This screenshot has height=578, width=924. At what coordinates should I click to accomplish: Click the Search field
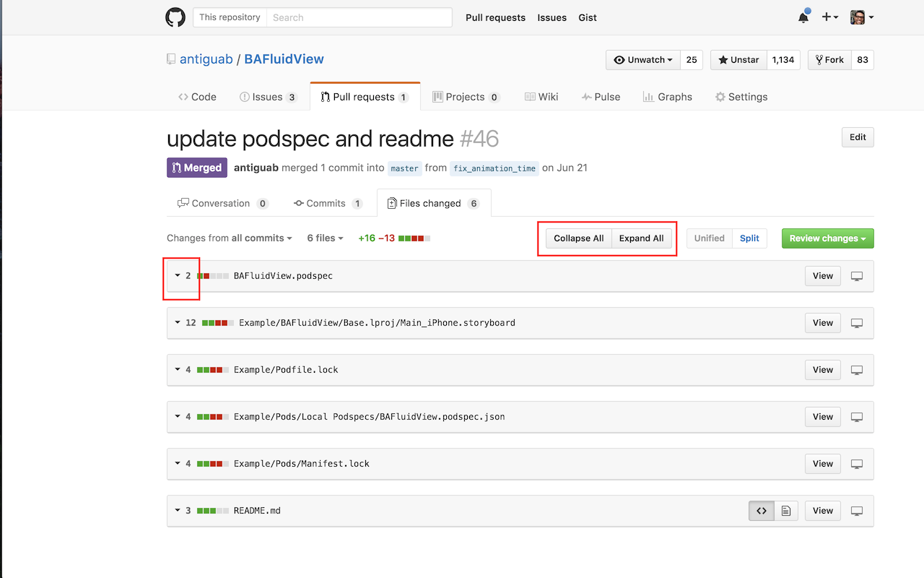[359, 17]
